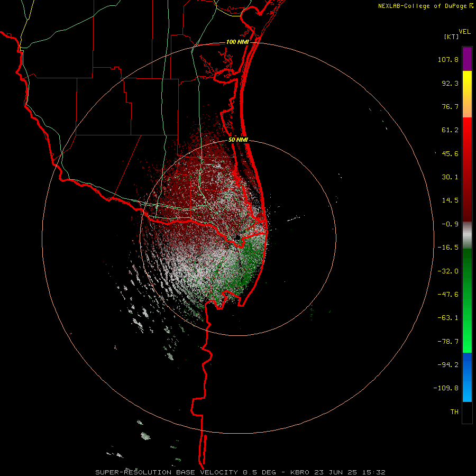
Task: Click the VEL label above the color scale
Action: pos(464,32)
